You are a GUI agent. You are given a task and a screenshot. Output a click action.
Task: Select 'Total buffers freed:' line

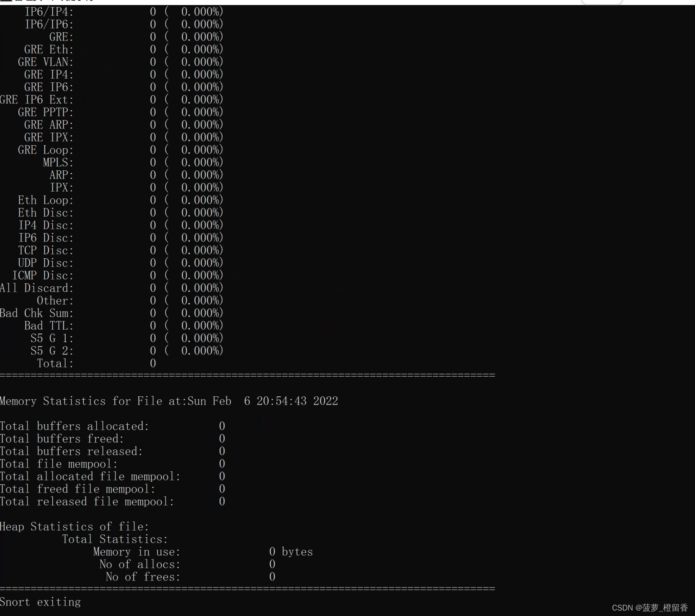[113, 439]
